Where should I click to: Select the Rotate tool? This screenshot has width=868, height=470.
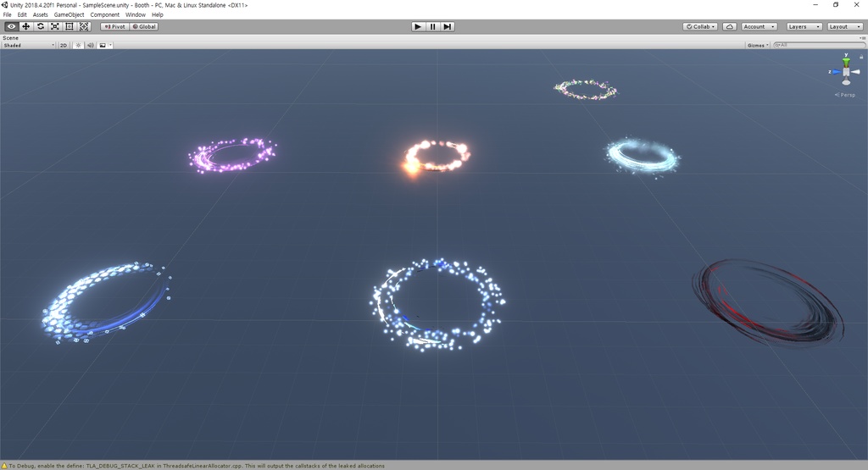click(41, 26)
